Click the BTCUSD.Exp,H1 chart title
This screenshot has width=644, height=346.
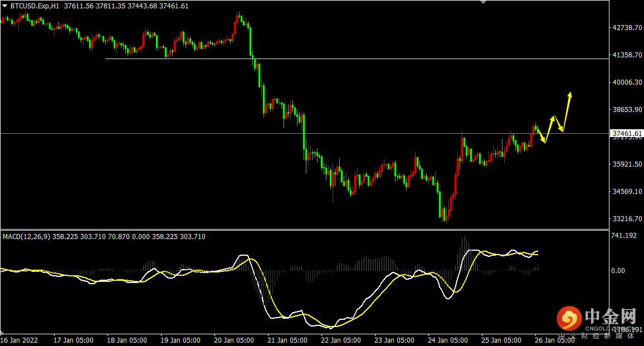pos(35,6)
